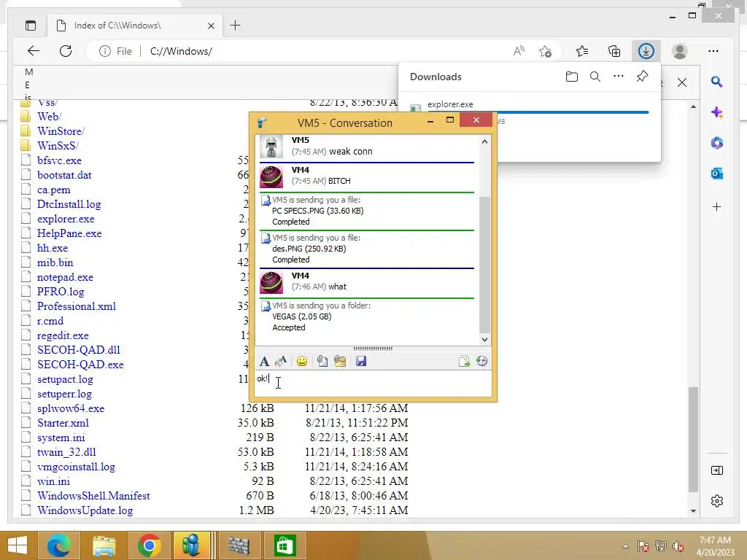Click the hide sidebar icon above the gear

[x=716, y=470]
